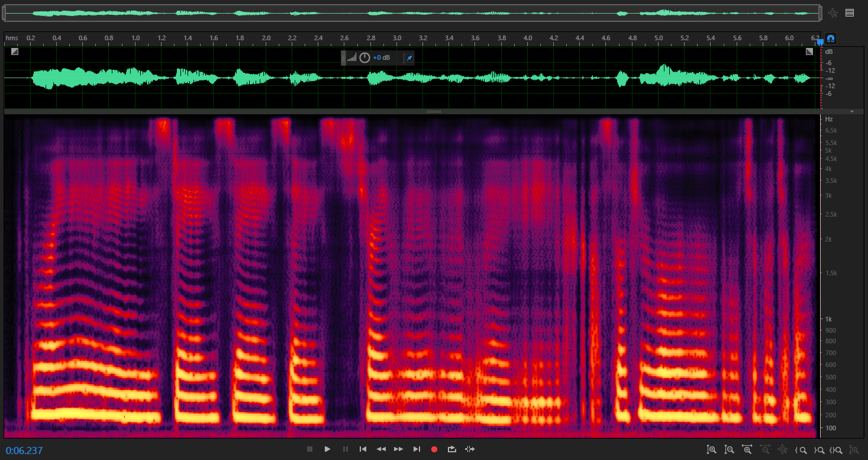Click the Stop transport button
Viewport: 868px width, 460px height.
(x=309, y=449)
